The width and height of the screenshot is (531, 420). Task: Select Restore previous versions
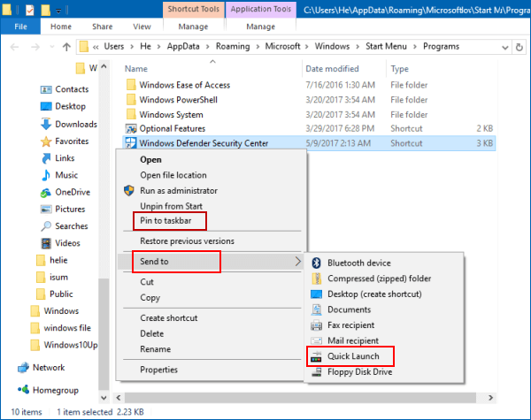click(188, 241)
